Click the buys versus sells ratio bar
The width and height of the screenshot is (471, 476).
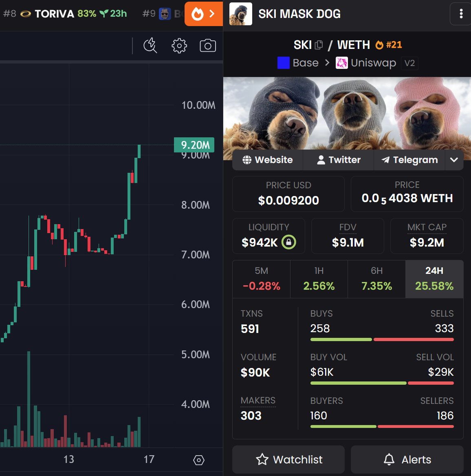pos(382,339)
